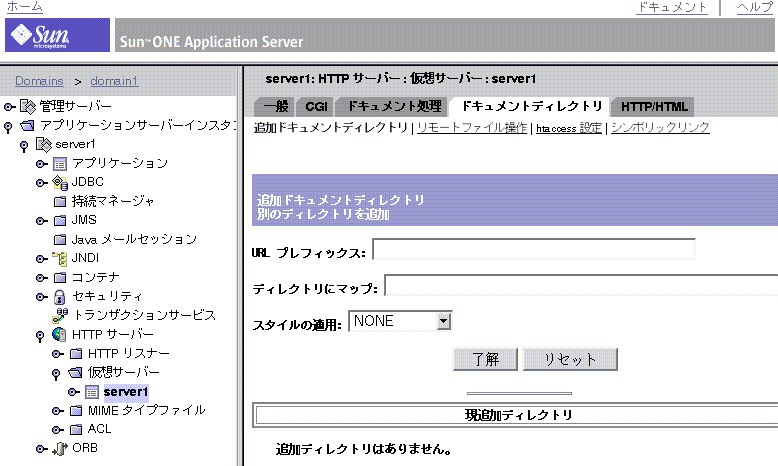Click the JDBC database icon
This screenshot has height=466, width=778.
60,183
